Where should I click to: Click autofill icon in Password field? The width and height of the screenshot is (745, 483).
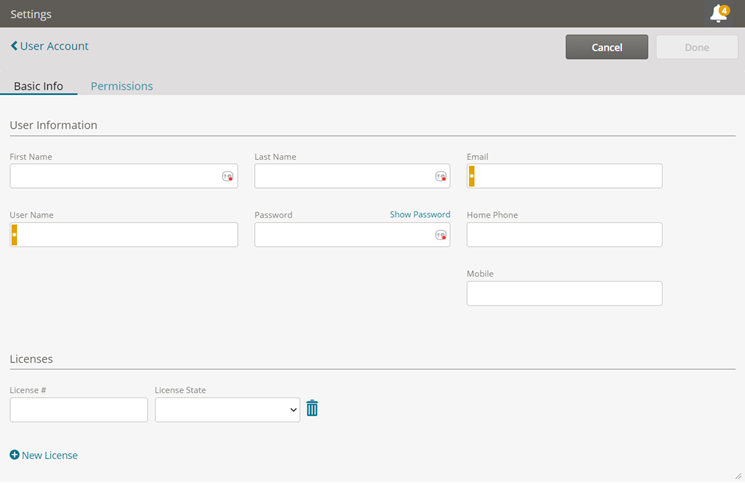441,235
